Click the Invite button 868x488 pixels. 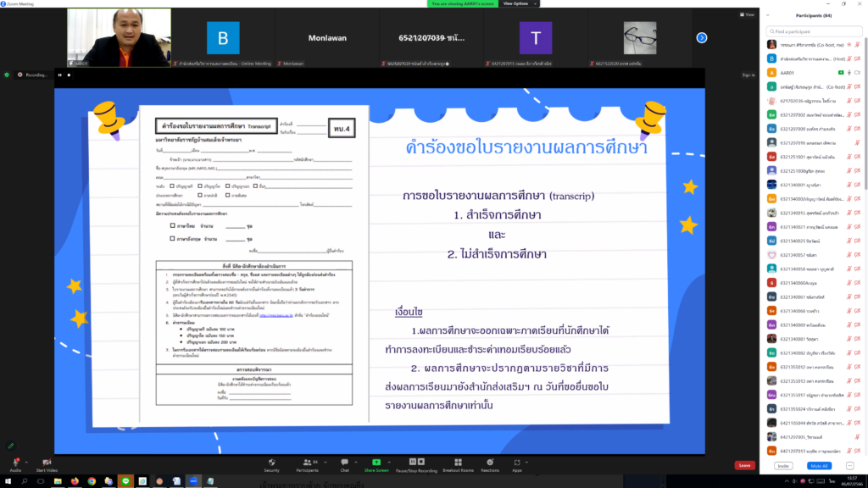(x=783, y=467)
